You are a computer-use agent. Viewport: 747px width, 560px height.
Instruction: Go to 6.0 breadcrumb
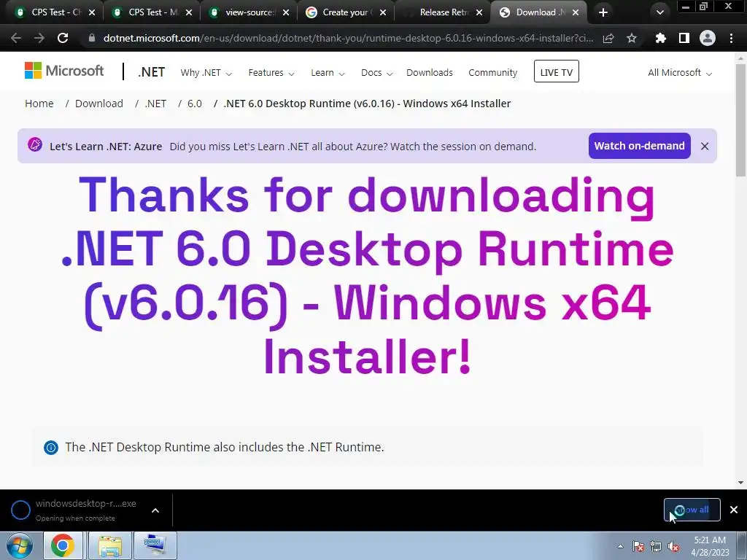coord(194,104)
